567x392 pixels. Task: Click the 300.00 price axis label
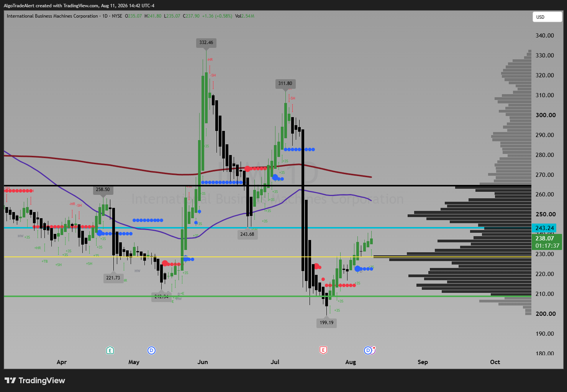coord(546,115)
